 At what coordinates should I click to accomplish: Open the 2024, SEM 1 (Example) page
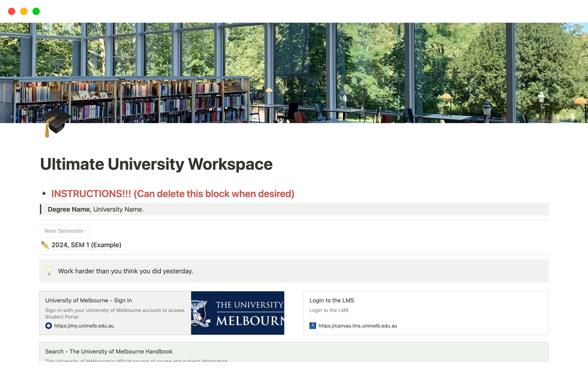86,245
